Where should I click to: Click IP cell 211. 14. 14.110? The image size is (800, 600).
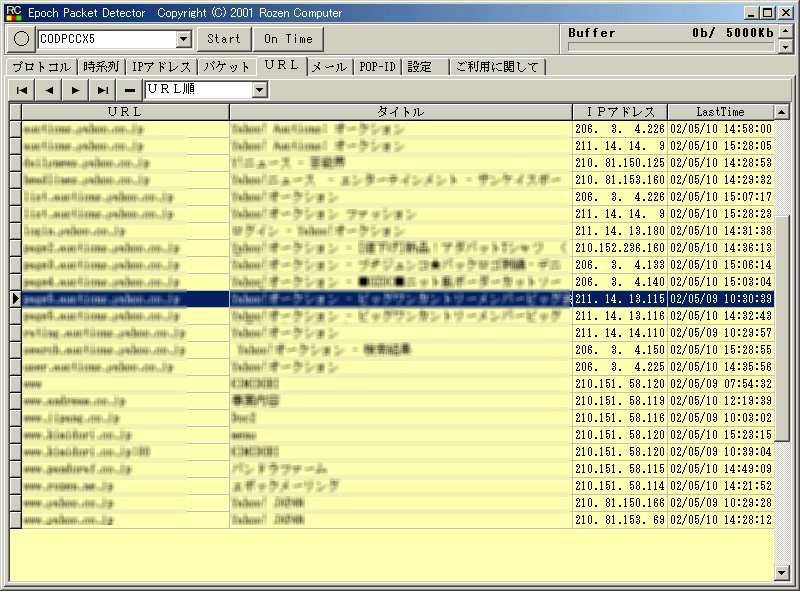tap(620, 333)
